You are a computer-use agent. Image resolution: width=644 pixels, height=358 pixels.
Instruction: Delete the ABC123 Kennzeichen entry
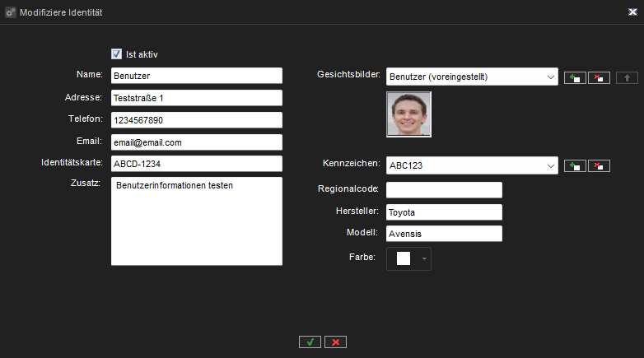[x=599, y=165]
